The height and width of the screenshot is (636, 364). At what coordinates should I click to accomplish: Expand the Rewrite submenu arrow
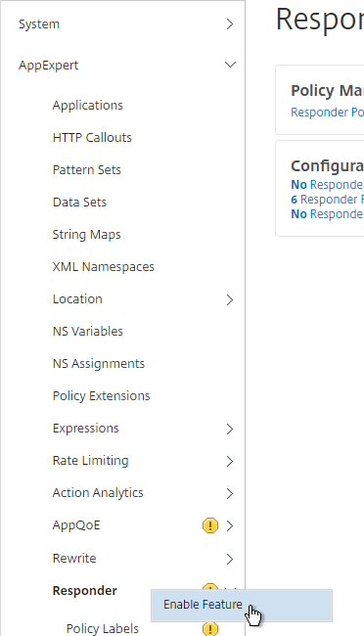[x=230, y=559]
